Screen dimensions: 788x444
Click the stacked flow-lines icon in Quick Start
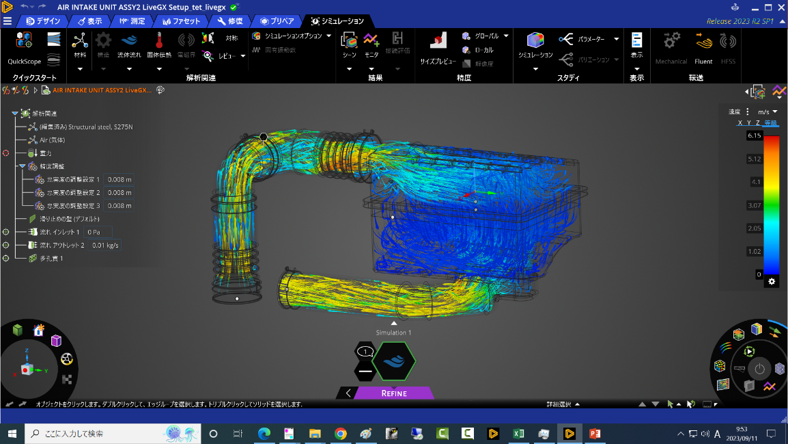(x=54, y=39)
